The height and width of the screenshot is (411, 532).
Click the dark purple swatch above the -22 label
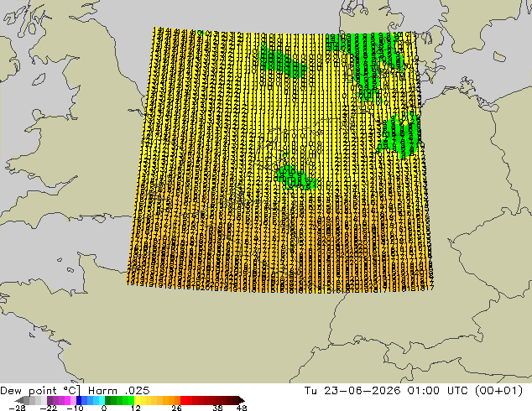50,400
